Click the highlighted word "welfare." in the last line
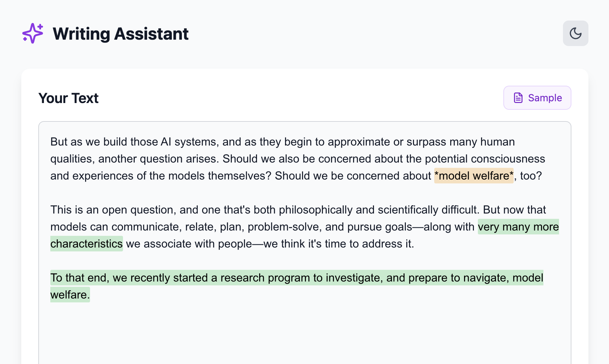This screenshot has height=364, width=609. coord(70,295)
